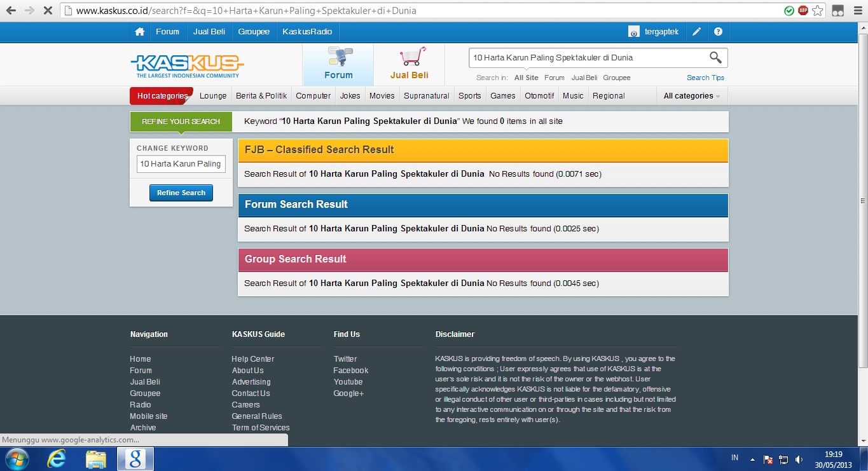The width and height of the screenshot is (868, 471).
Task: Open the Search Tips link
Action: (705, 78)
